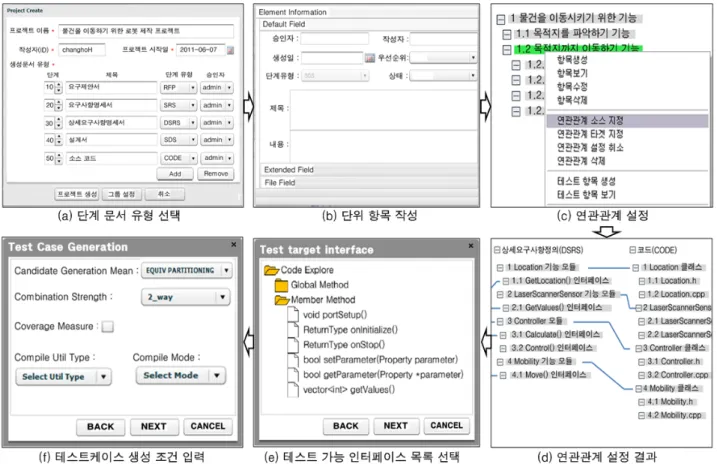717x464 pixels.
Task: Select ReturnType onInitialize() method
Action: pyautogui.click(x=350, y=330)
